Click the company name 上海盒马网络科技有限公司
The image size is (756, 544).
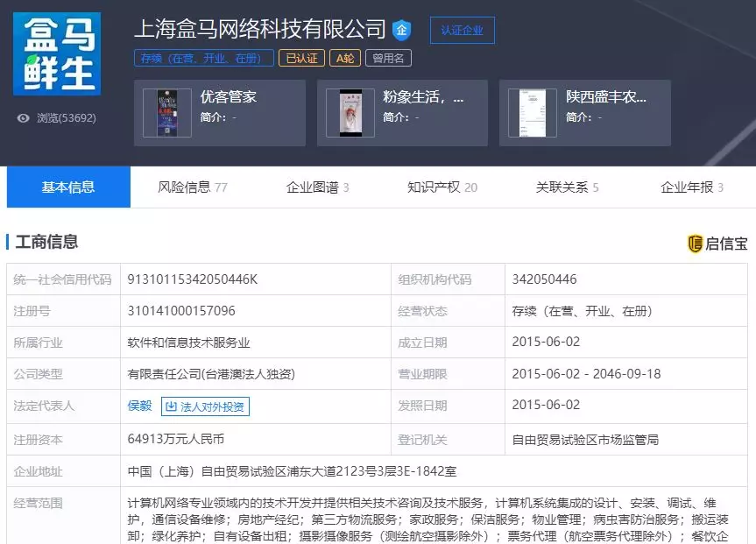260,29
